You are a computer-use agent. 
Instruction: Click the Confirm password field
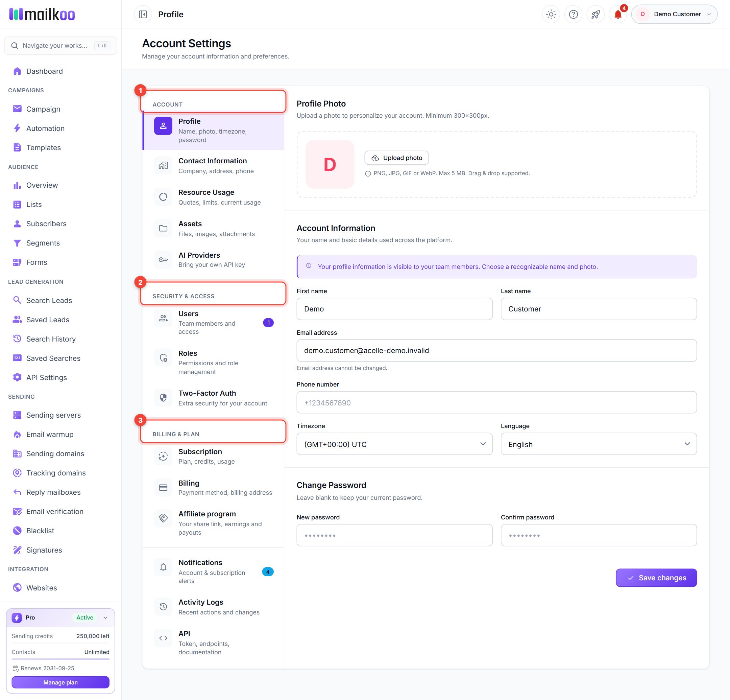[x=599, y=535]
